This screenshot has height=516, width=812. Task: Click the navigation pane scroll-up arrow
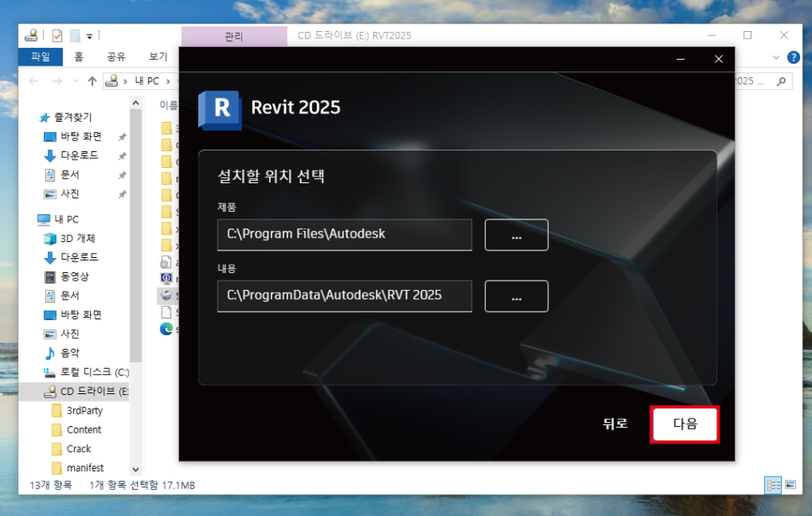[x=135, y=103]
